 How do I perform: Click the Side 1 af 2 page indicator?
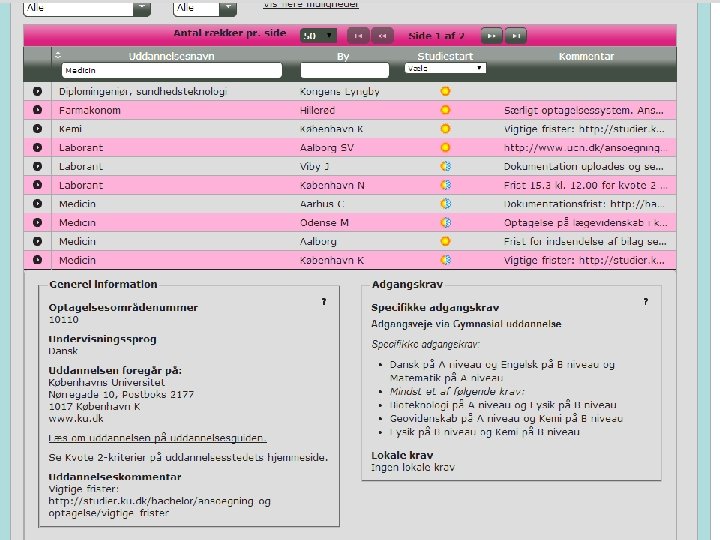coord(436,36)
